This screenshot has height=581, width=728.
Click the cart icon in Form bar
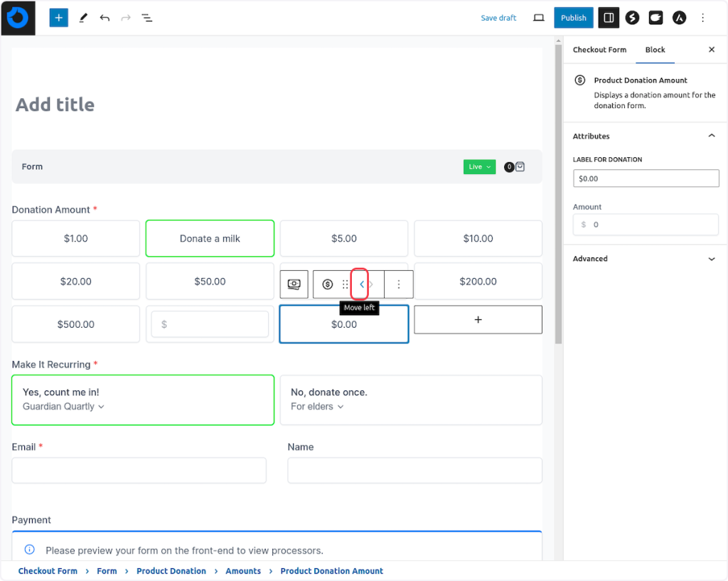coord(520,167)
